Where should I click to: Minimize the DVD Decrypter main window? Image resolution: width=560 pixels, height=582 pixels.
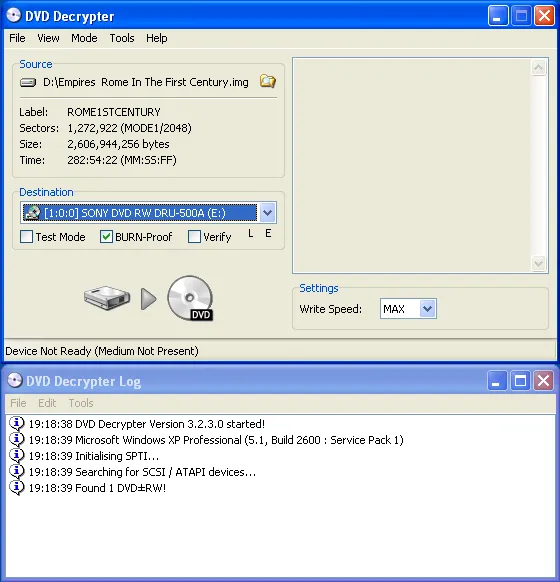[498, 16]
